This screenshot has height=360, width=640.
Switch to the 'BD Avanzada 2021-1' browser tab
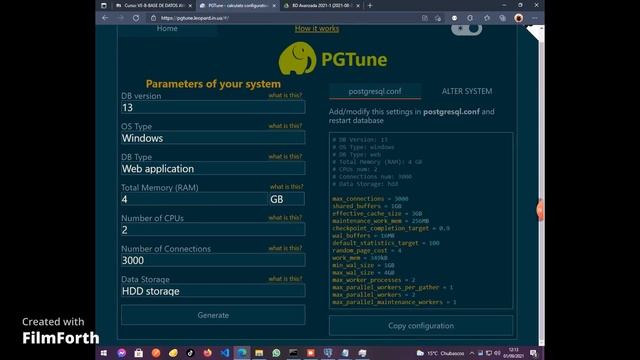click(321, 6)
